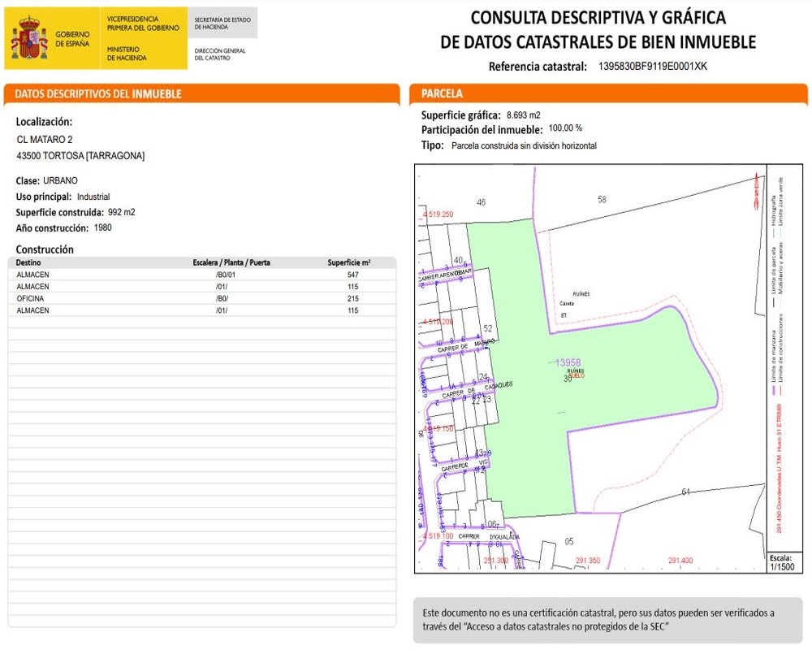Click the 13958 block label on map
The image size is (812, 650).
567,362
